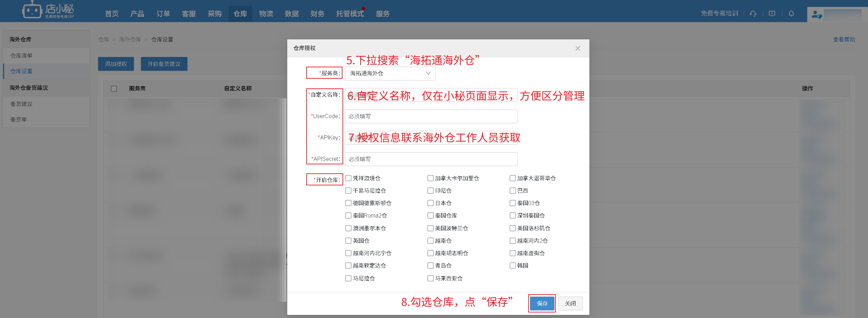Viewport: 868px width, 318px height.
Task: Tick the 澳洲墨尔本仓 checkbox
Action: (x=348, y=228)
